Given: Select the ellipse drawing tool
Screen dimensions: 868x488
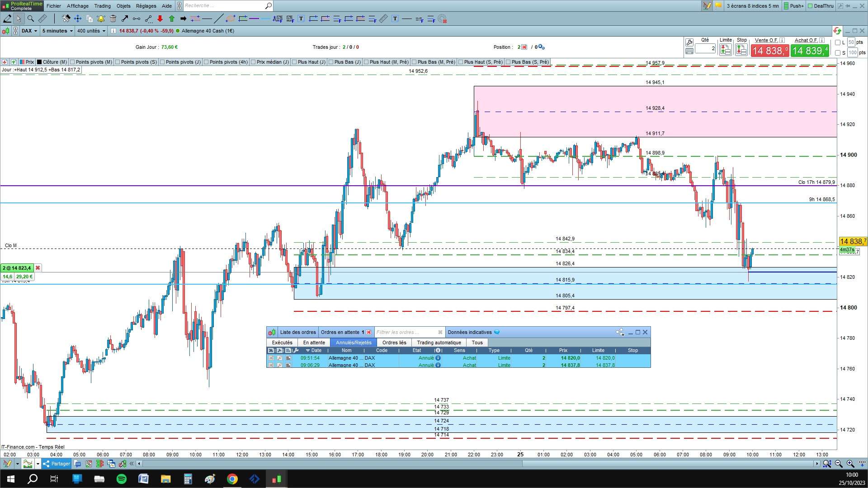Looking at the screenshot, I should (231, 19).
